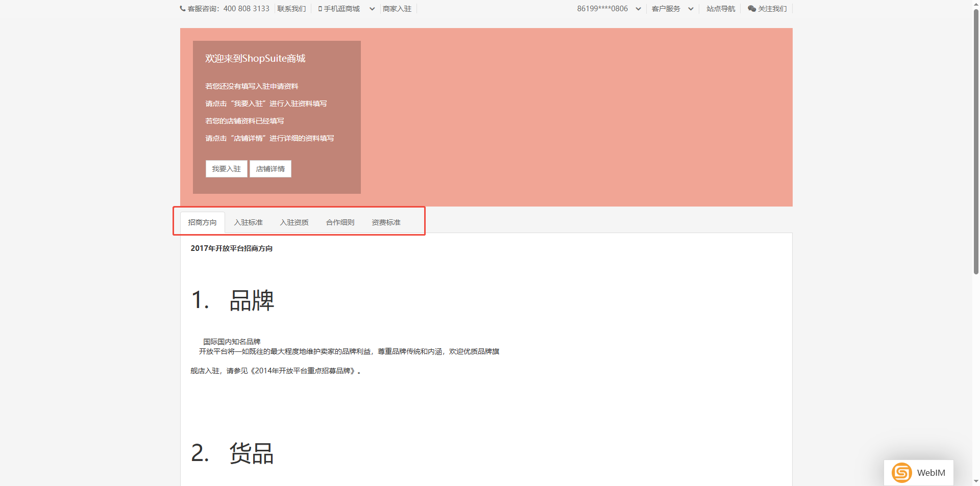Click the WeChat icon next to 关注我们
Viewport: 980px width, 486px height.
[x=752, y=9]
